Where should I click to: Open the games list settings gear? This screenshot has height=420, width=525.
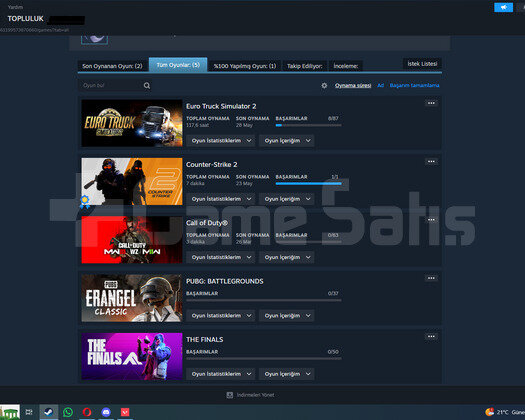pyautogui.click(x=324, y=85)
